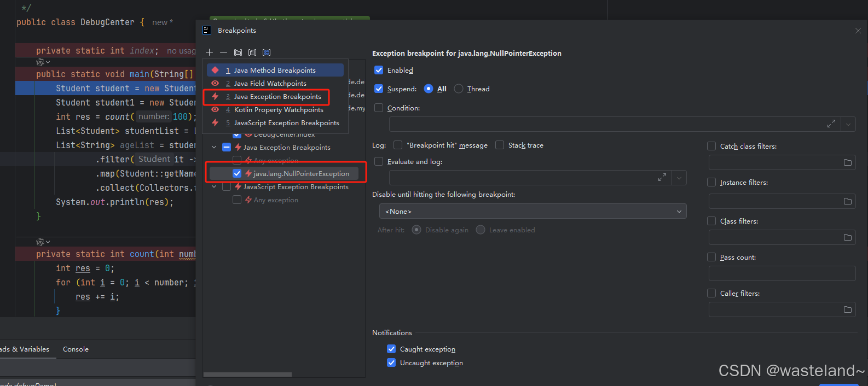Open run gutter icon beside main method
This screenshot has width=868, height=386.
click(43, 62)
